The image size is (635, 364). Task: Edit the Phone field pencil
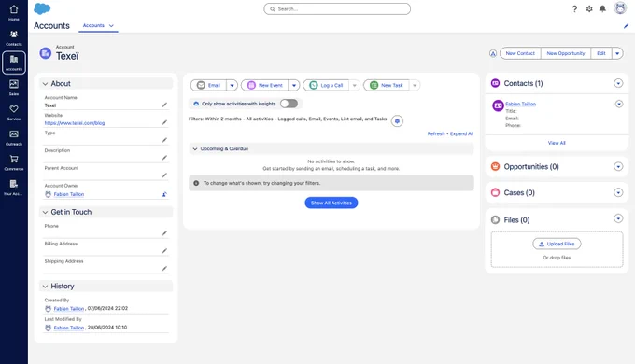click(x=164, y=233)
